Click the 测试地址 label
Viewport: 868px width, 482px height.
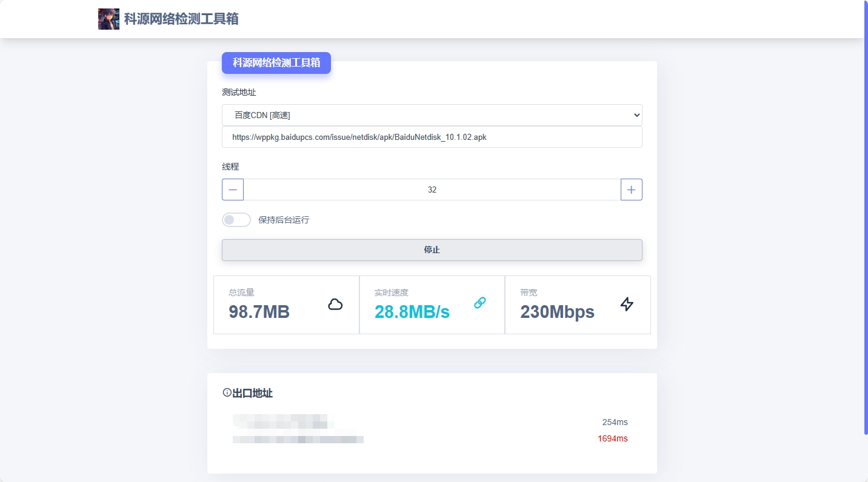[239, 92]
